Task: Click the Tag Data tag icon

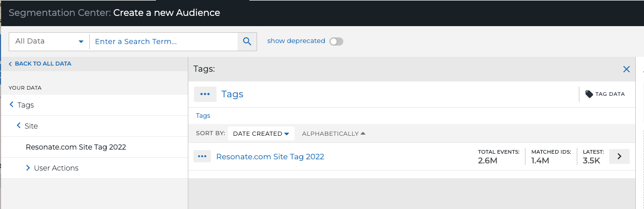Action: (x=589, y=94)
